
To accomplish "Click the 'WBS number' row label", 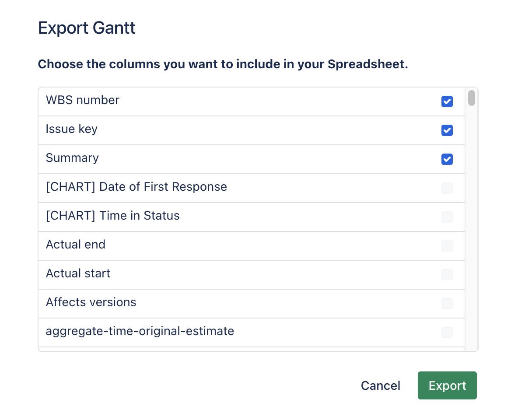I will (82, 100).
